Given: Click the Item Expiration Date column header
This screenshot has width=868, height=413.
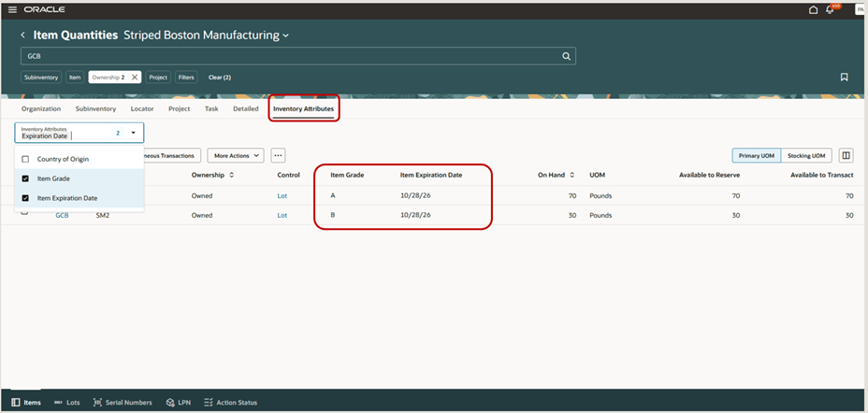Looking at the screenshot, I should click(x=431, y=175).
